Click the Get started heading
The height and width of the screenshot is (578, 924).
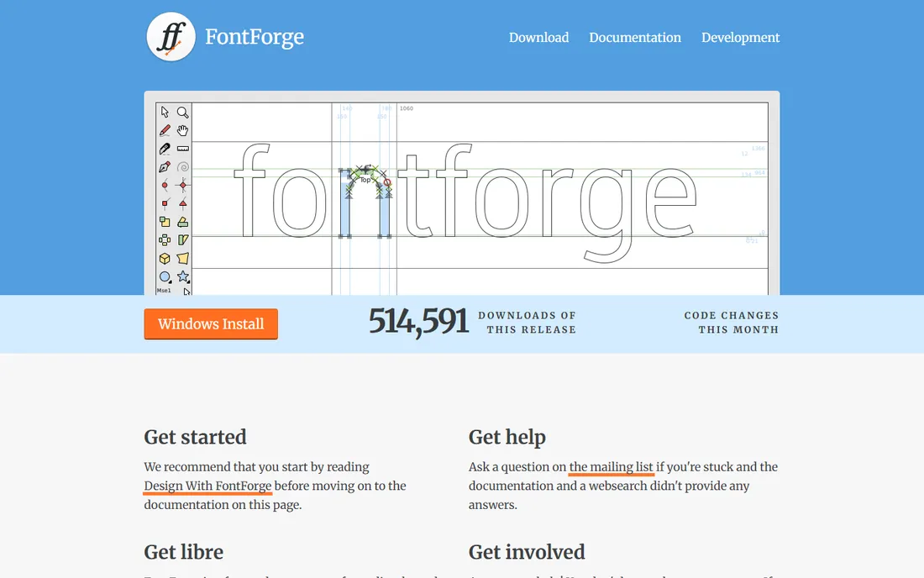[195, 437]
